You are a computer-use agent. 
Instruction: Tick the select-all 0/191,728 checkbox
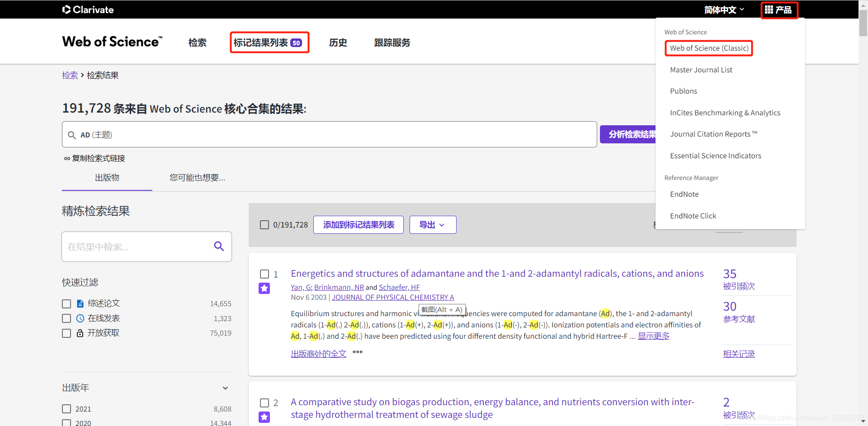point(264,225)
